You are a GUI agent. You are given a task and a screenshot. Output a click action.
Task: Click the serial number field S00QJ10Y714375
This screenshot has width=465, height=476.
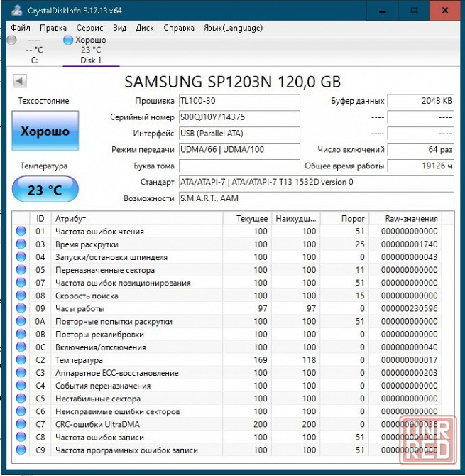pos(240,117)
